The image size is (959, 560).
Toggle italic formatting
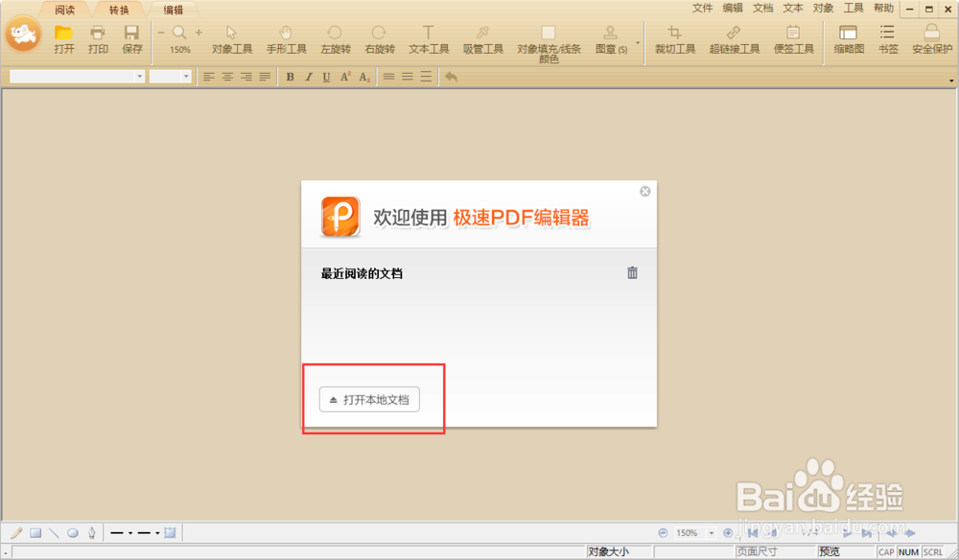[308, 77]
